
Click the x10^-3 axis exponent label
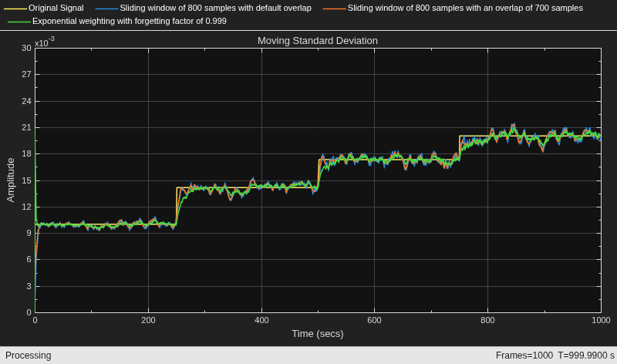point(45,42)
